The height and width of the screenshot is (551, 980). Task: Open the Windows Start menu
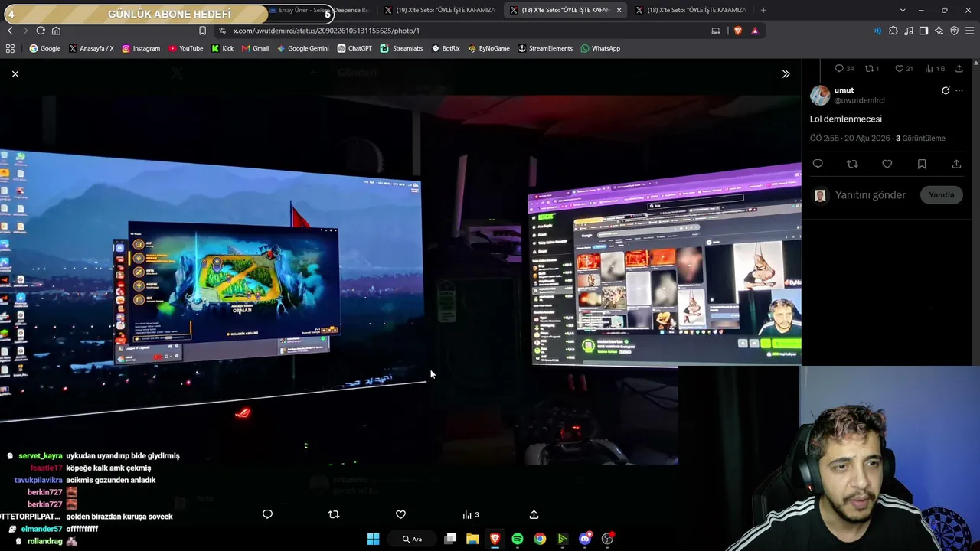click(x=373, y=539)
